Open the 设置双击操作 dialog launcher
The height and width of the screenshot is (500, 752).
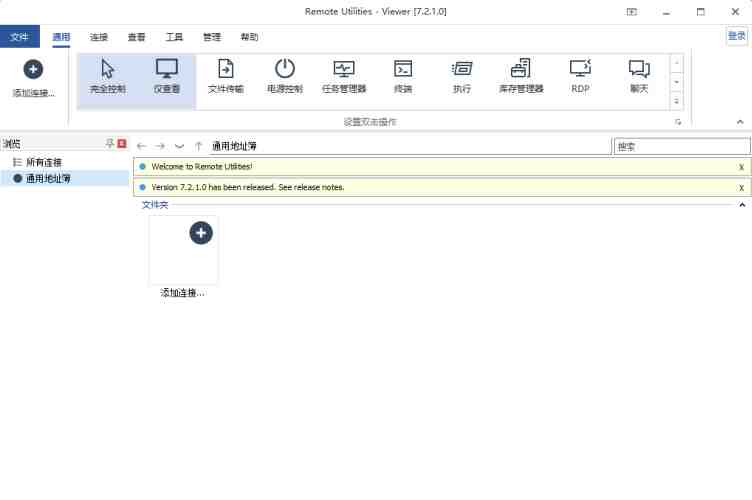pos(678,122)
